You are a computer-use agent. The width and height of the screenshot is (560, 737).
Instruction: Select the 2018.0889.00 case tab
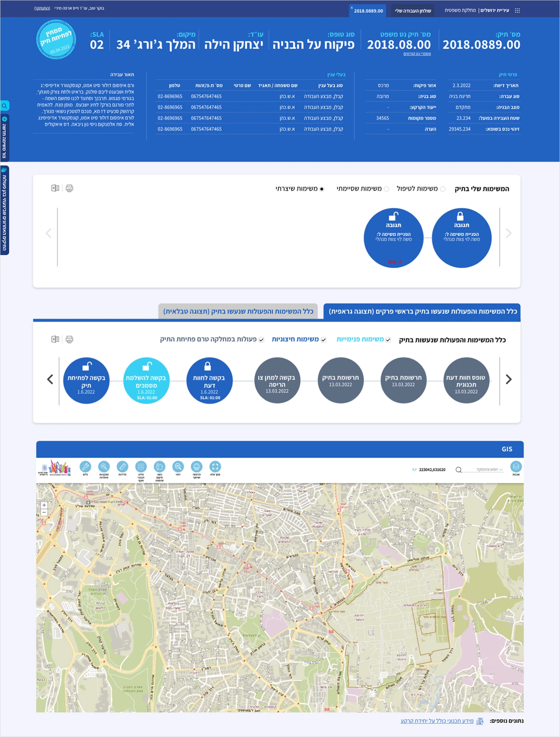(x=368, y=11)
